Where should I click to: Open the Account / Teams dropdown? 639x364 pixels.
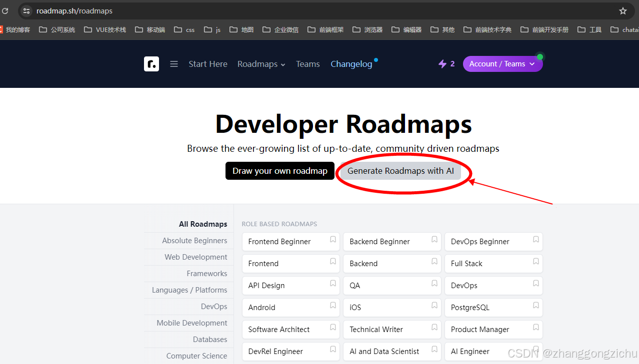coord(502,64)
